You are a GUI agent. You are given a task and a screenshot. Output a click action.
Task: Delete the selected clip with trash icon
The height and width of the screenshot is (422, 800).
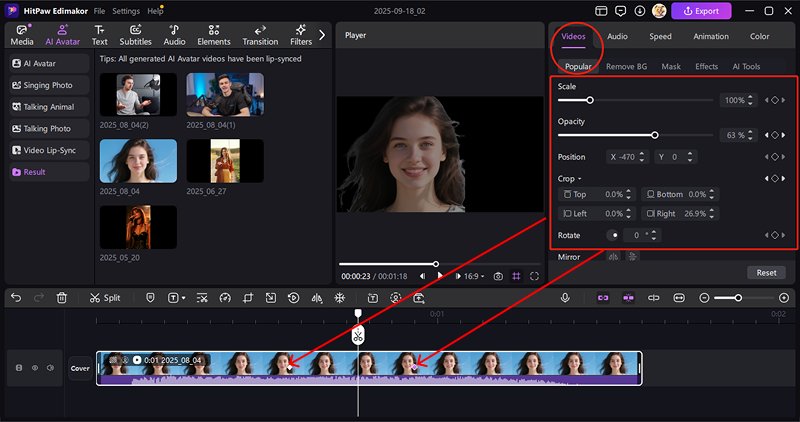(62, 298)
